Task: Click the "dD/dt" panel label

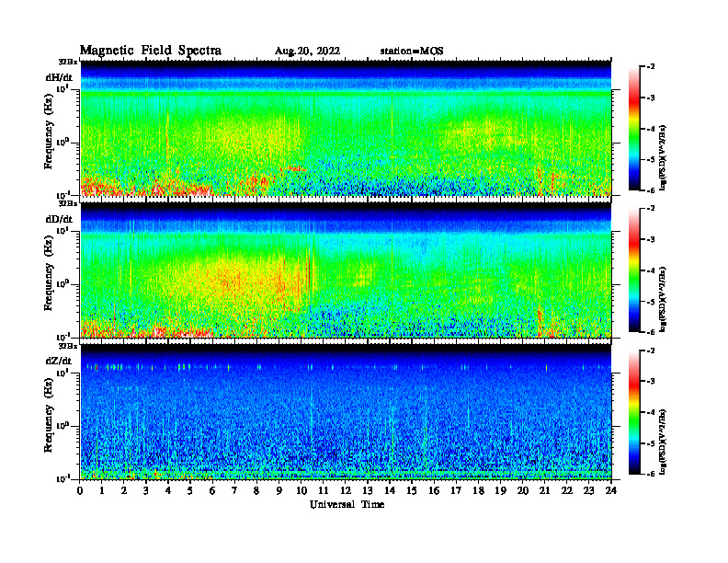Action: 59,219
